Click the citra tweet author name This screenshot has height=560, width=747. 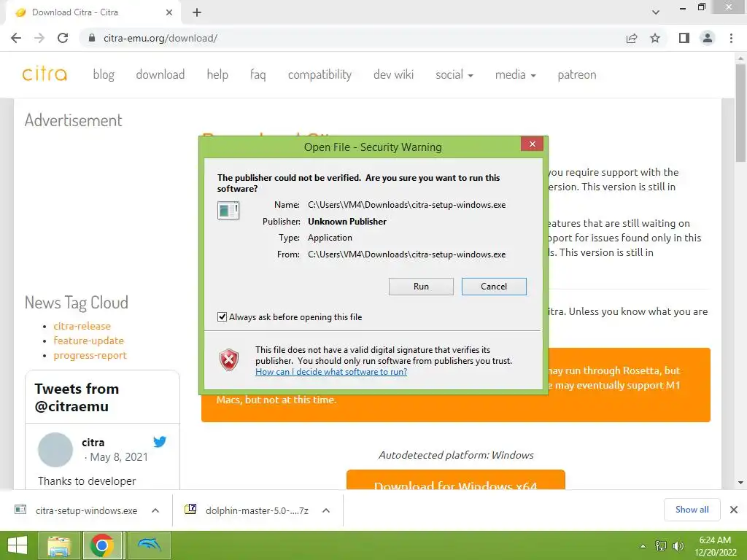click(93, 443)
